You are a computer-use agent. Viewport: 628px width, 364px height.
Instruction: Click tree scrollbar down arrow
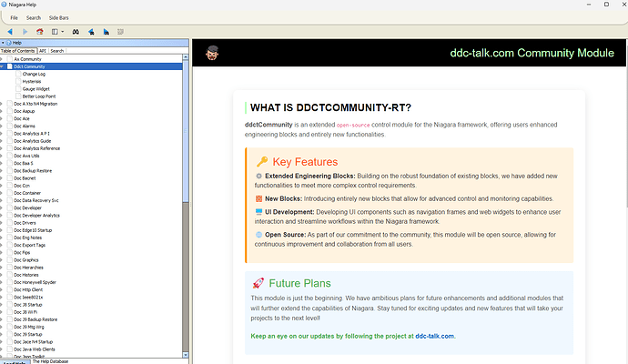tap(186, 355)
